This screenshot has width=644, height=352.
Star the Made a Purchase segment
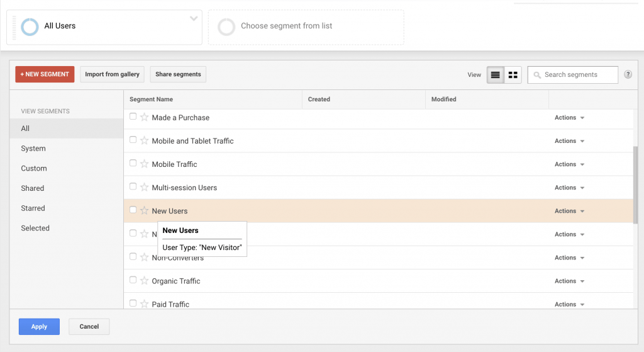(144, 117)
